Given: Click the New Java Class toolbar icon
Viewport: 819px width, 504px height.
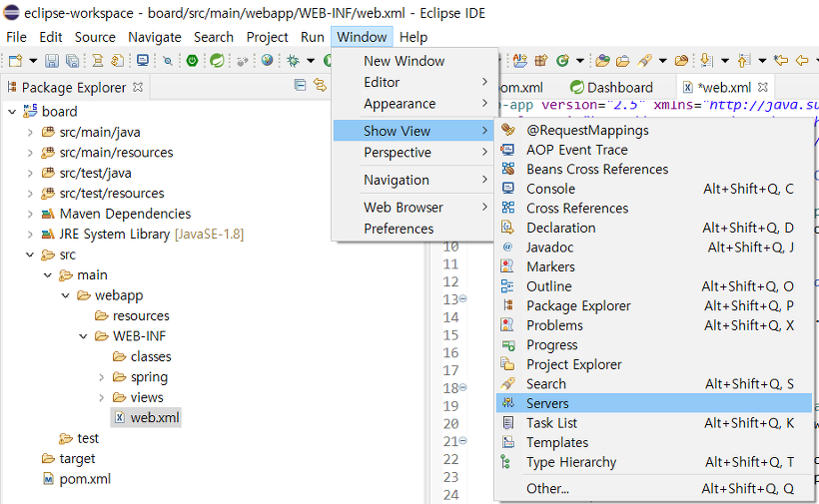Looking at the screenshot, I should click(562, 61).
